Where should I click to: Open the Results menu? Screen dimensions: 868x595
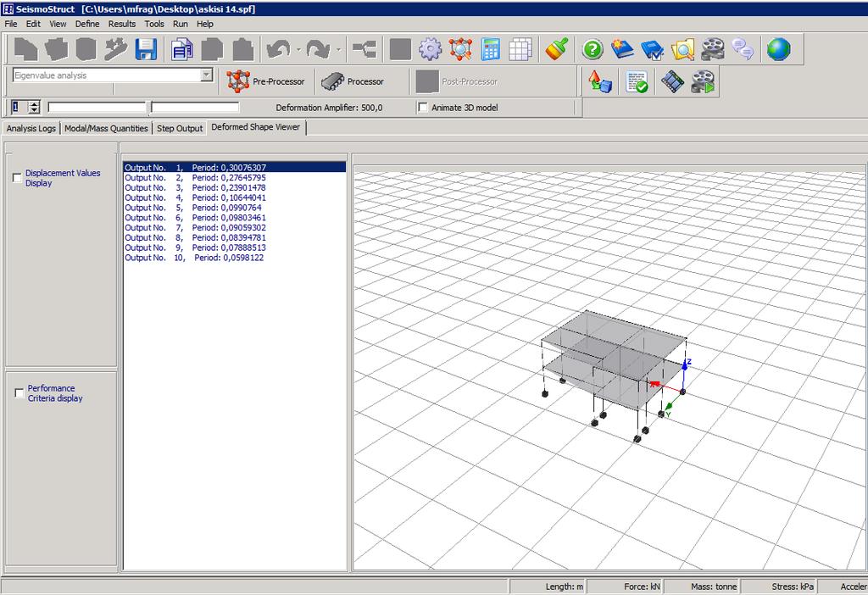122,24
